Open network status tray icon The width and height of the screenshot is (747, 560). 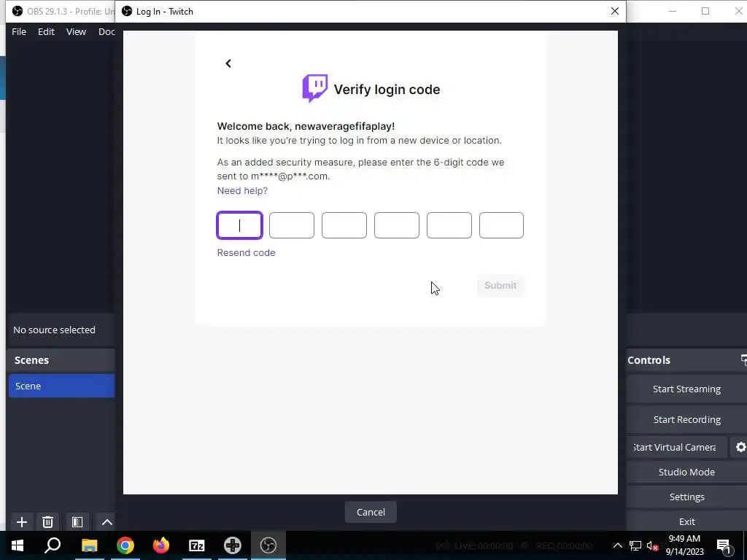tap(635, 545)
